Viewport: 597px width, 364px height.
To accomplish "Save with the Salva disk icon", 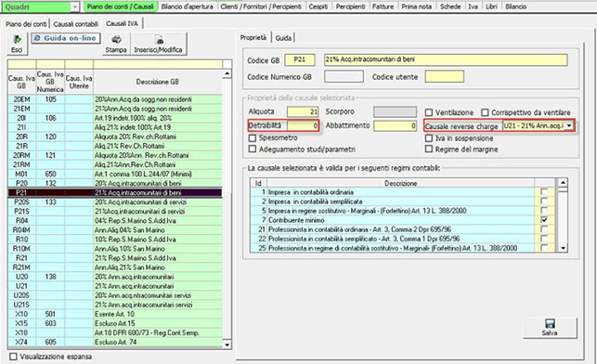I will coord(550,328).
